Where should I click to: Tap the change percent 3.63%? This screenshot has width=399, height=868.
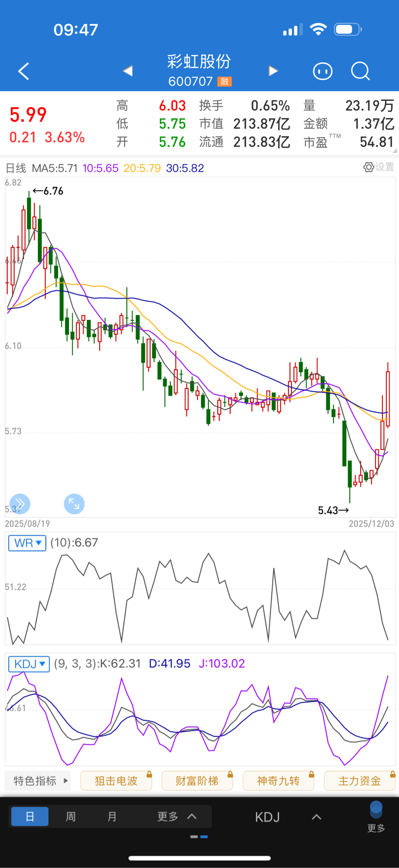point(64,137)
